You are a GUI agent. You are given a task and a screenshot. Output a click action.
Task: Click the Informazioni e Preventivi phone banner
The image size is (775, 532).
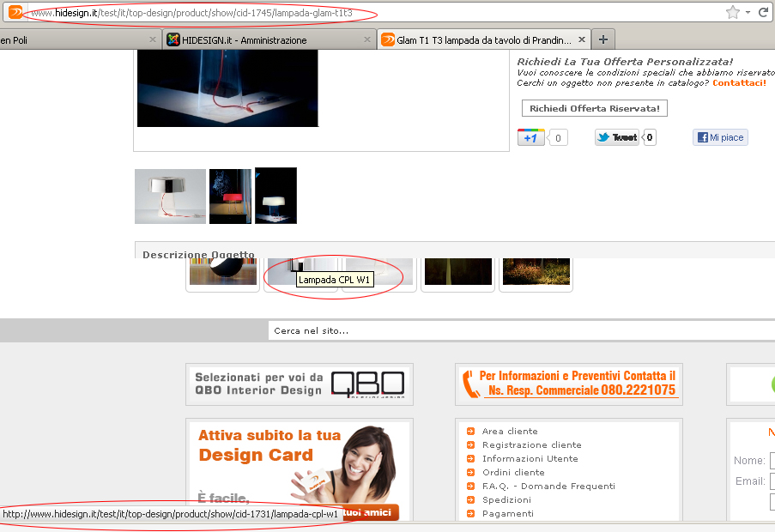[x=569, y=384]
